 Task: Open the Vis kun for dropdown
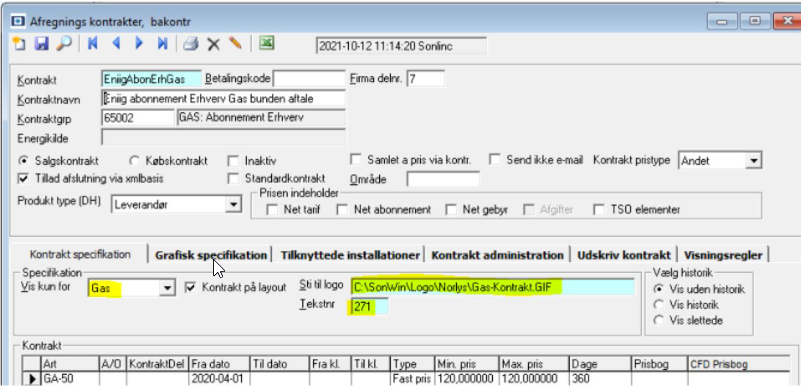coord(167,288)
